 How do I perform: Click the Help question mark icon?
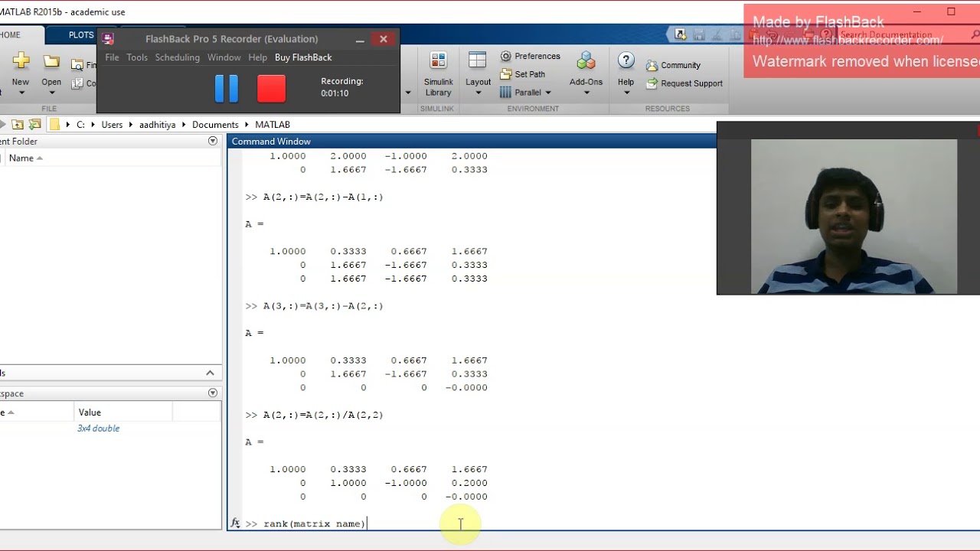pyautogui.click(x=626, y=61)
